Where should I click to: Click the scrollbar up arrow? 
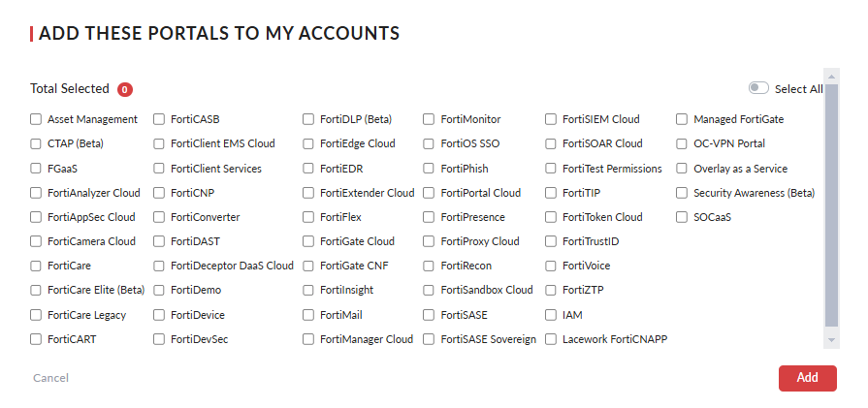point(830,75)
